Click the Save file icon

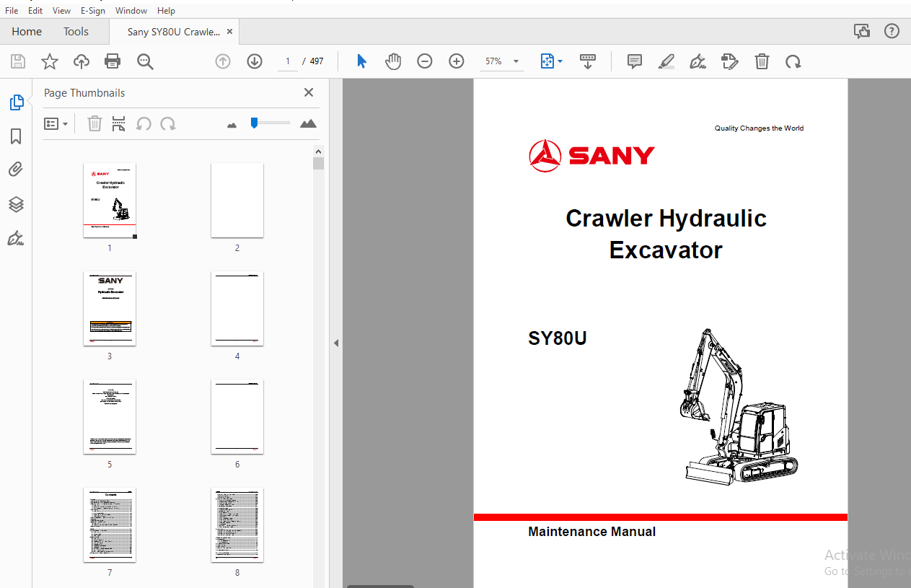[18, 61]
